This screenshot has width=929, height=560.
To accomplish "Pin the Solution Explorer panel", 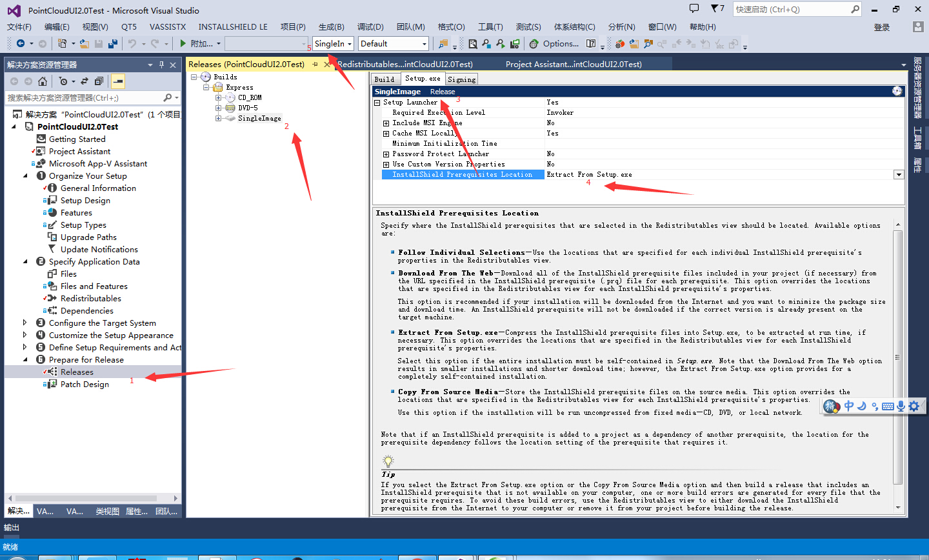I will click(x=161, y=65).
